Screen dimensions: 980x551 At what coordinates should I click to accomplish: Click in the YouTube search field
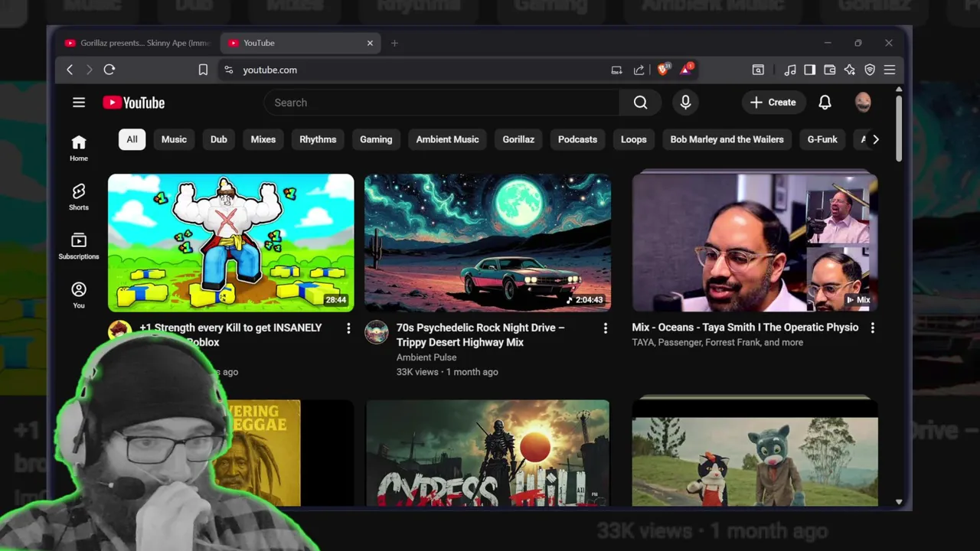tap(442, 103)
